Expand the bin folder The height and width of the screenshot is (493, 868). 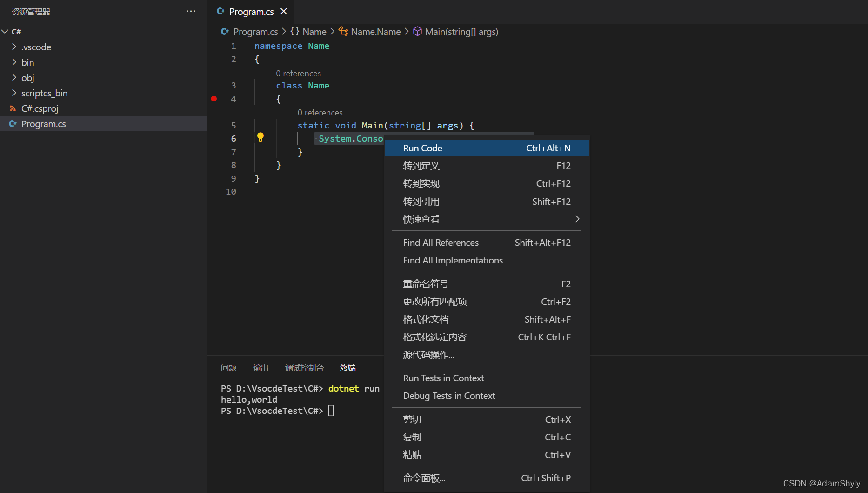(14, 62)
